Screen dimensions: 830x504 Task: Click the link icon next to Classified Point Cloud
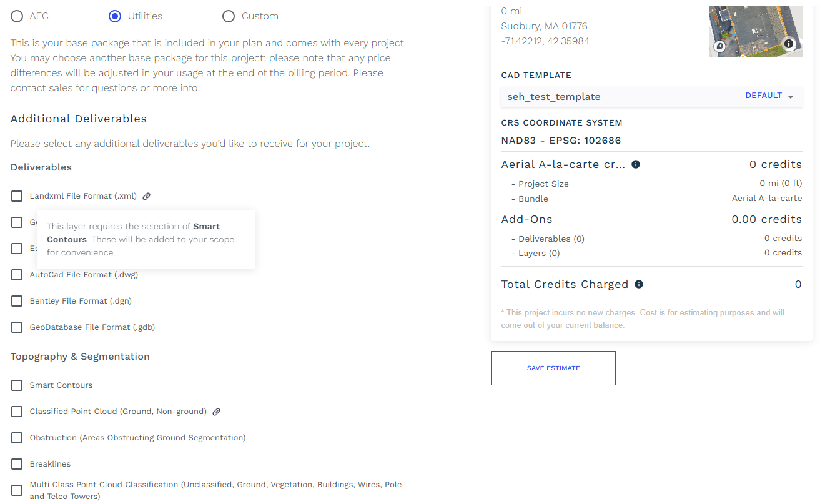(217, 412)
